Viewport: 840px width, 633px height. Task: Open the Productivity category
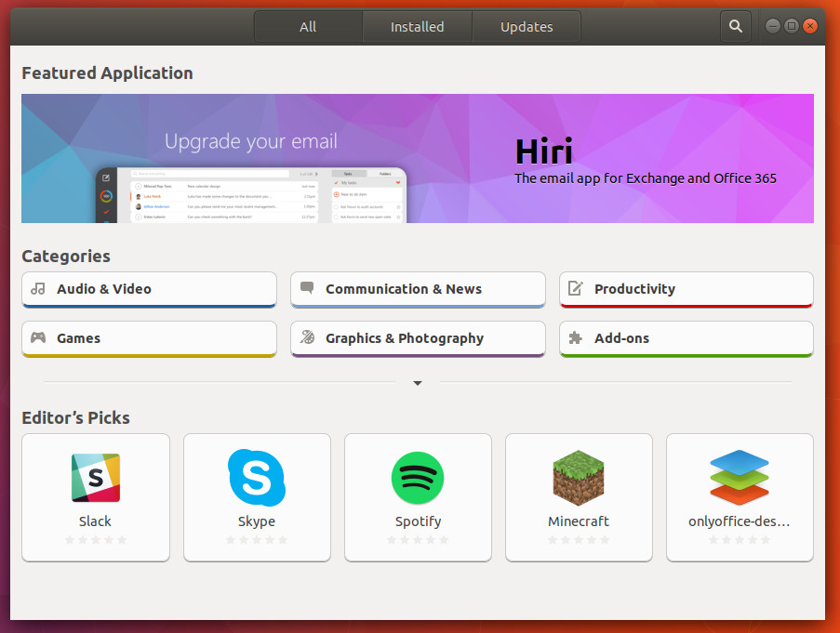tap(687, 289)
